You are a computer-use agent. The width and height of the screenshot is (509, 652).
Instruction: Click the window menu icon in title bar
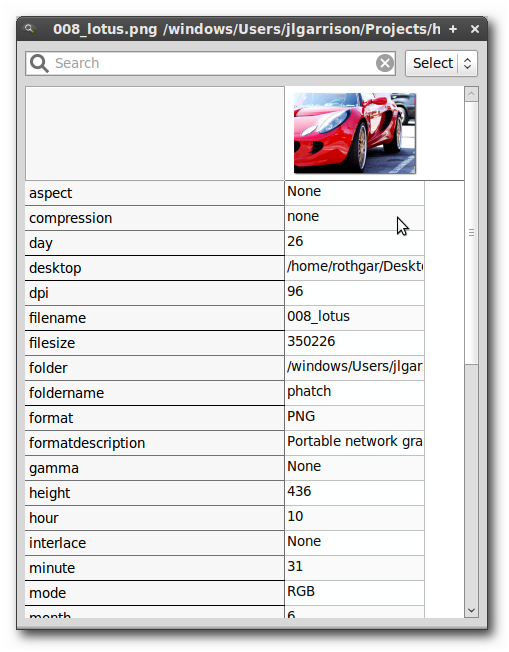click(29, 29)
